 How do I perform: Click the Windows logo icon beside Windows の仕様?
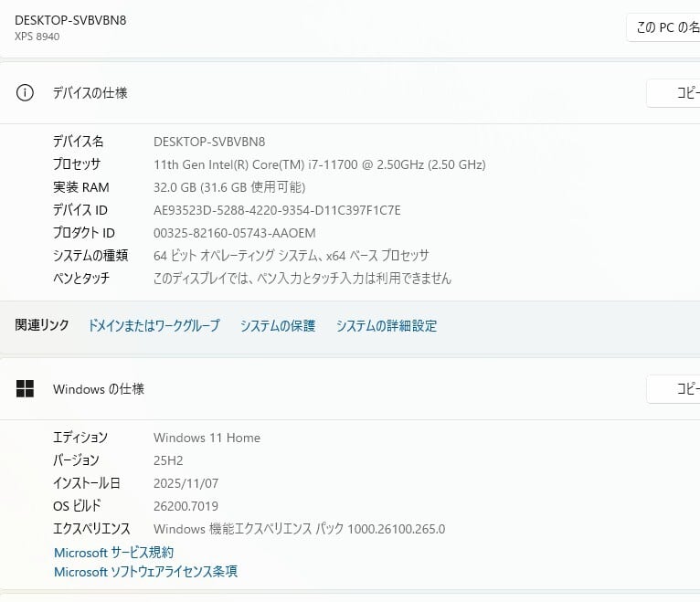[25, 388]
